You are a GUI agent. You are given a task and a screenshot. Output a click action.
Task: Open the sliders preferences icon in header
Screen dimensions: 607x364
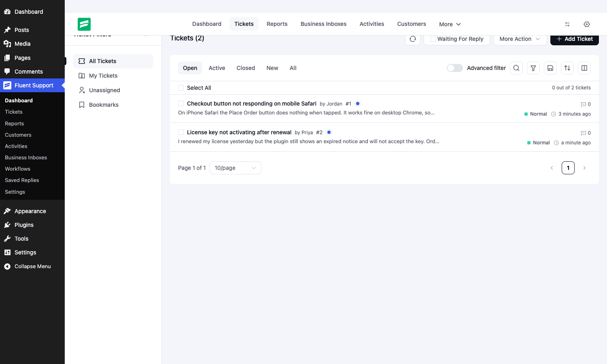point(567,24)
